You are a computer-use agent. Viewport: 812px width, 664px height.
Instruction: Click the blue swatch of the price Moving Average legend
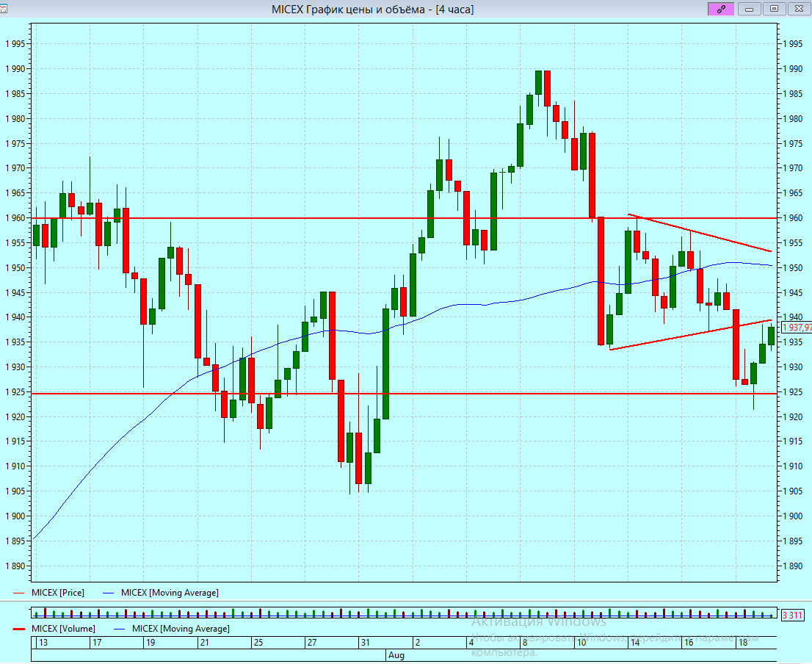(109, 593)
